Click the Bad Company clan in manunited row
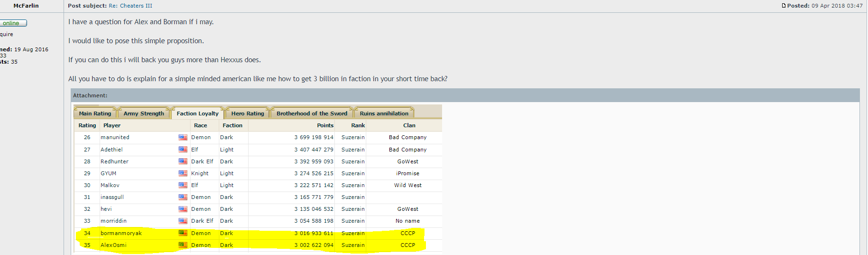 [407, 137]
